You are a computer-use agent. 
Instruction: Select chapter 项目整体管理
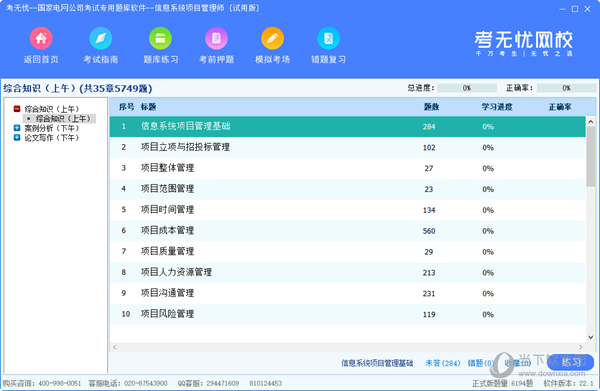(347, 168)
